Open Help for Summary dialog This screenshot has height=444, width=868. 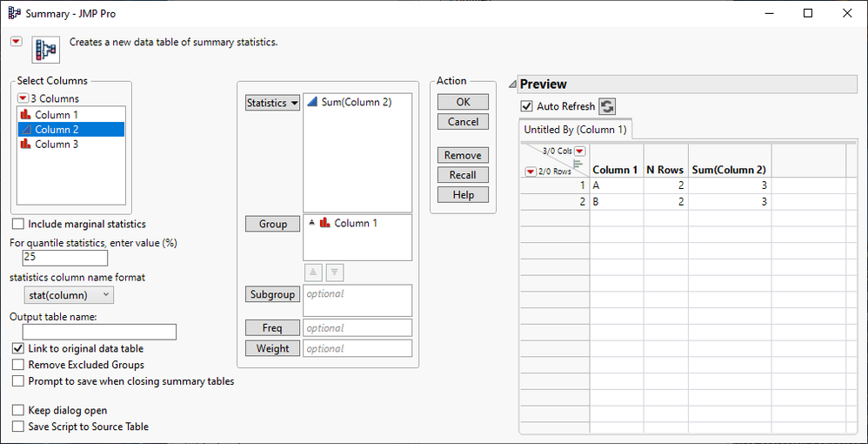coord(463,194)
